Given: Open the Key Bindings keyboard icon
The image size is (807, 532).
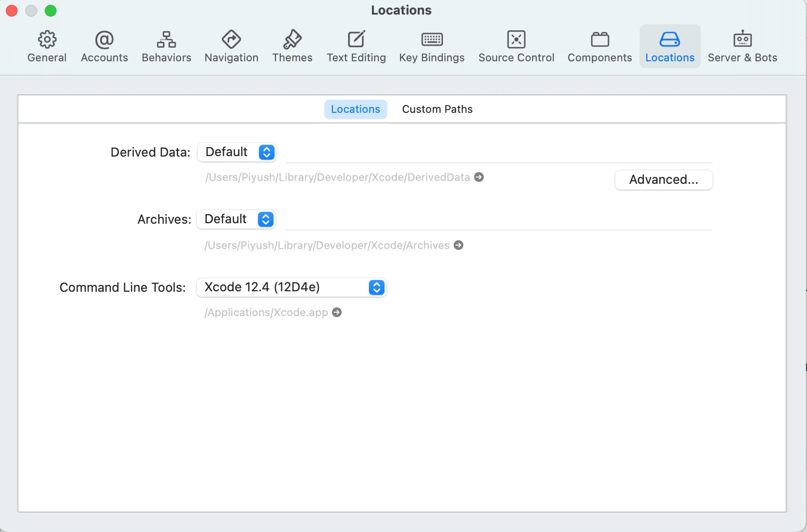Looking at the screenshot, I should click(x=432, y=40).
